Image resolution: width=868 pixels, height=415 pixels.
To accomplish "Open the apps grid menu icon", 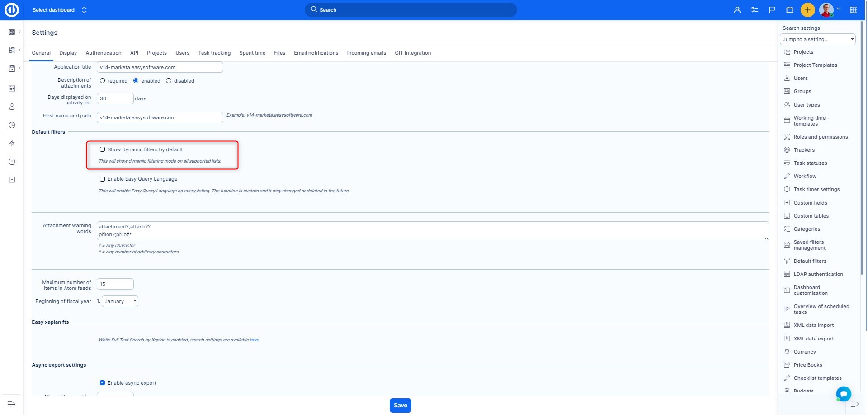I will tap(853, 10).
